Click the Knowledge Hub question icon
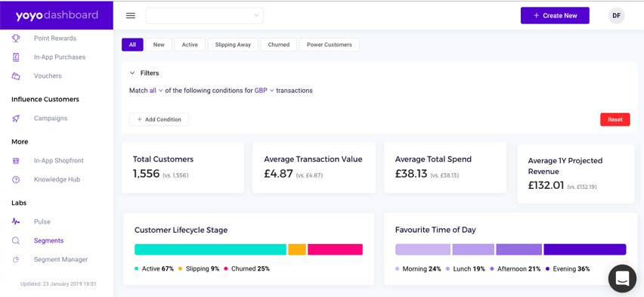The image size is (644, 297). (16, 180)
